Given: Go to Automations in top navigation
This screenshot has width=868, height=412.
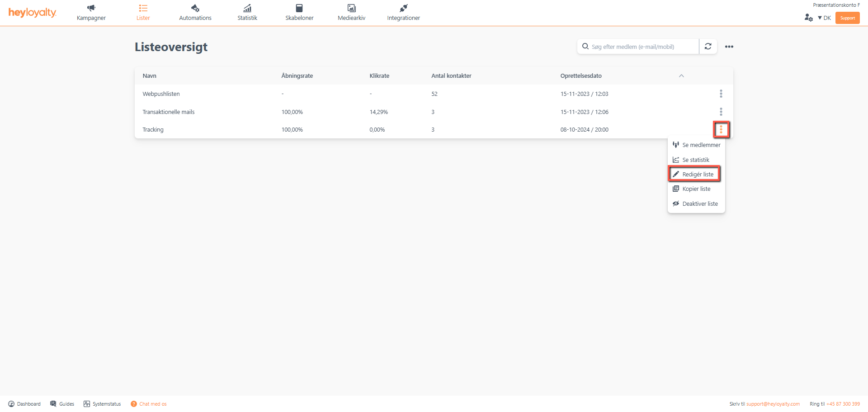Looking at the screenshot, I should tap(195, 13).
